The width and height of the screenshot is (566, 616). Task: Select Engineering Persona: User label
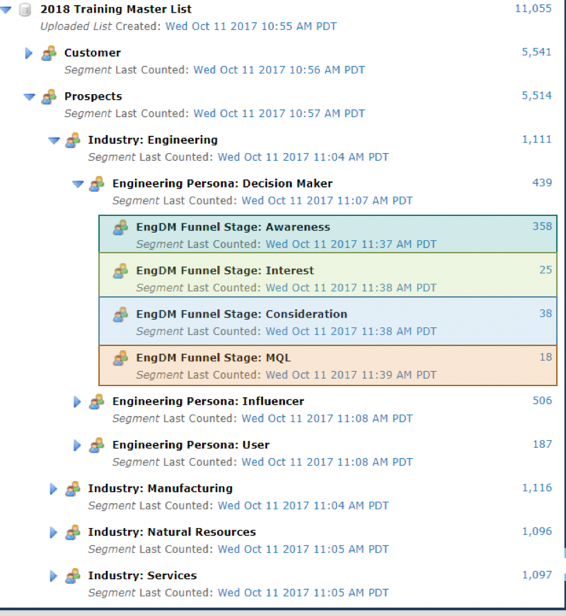pos(191,445)
